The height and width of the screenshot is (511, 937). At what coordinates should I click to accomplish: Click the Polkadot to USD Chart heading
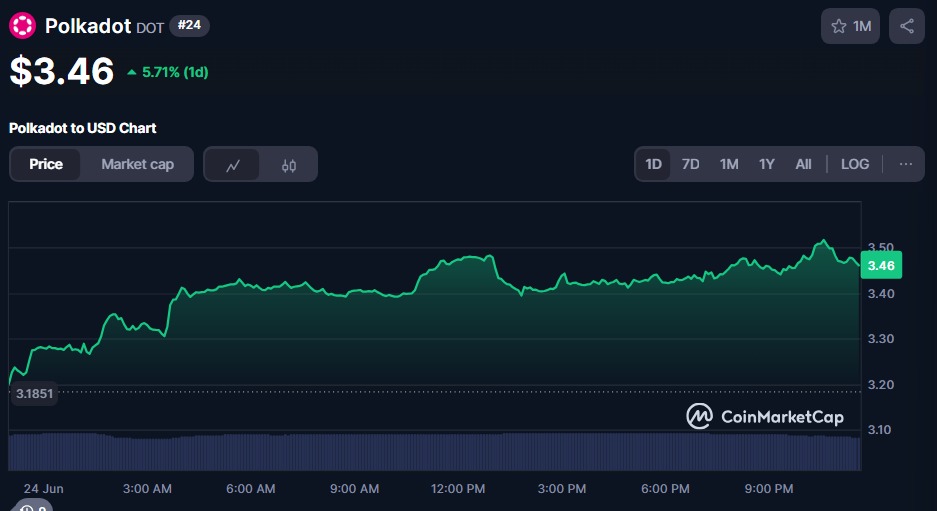[x=82, y=128]
